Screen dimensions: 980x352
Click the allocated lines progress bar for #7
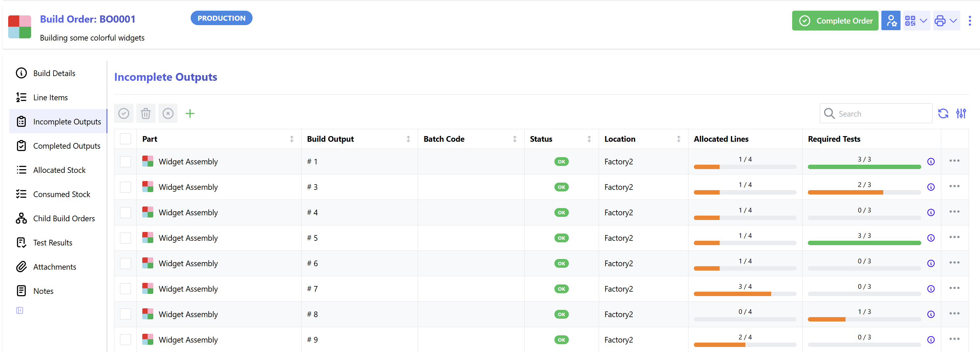pyautogui.click(x=744, y=294)
